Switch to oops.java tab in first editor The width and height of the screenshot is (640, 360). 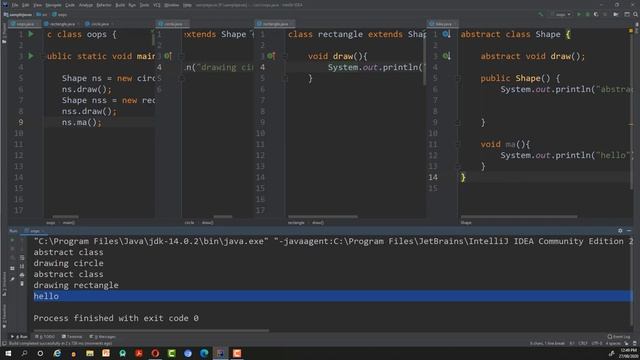[x=25, y=24]
